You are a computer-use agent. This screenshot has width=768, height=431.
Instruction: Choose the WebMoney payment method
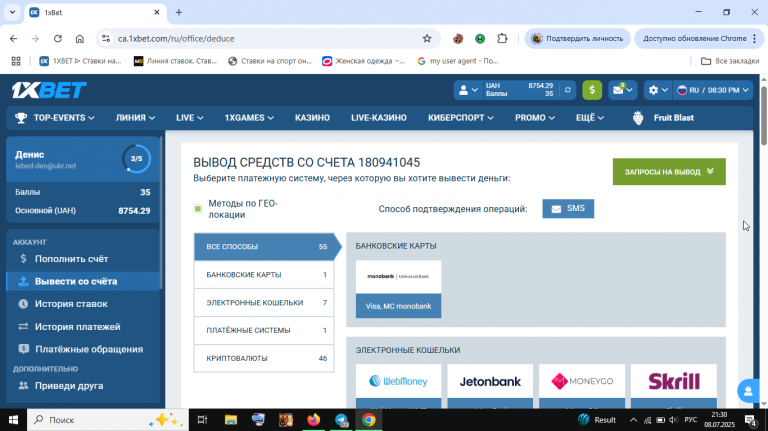click(398, 386)
